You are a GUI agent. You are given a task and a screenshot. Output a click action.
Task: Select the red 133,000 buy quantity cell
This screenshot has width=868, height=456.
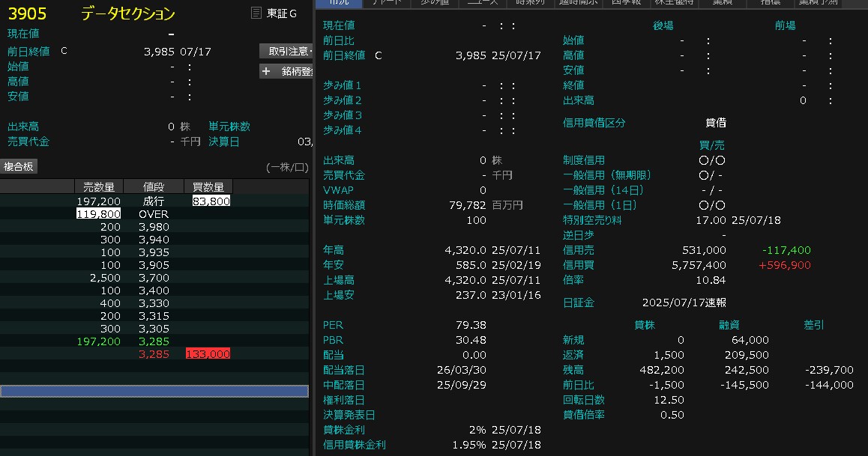[x=208, y=353]
